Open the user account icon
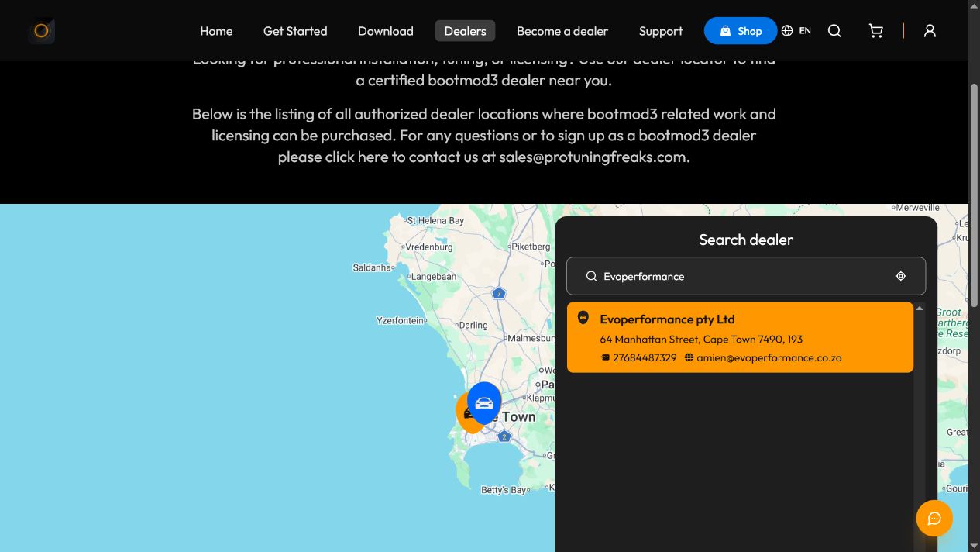The image size is (980, 552). click(x=930, y=31)
